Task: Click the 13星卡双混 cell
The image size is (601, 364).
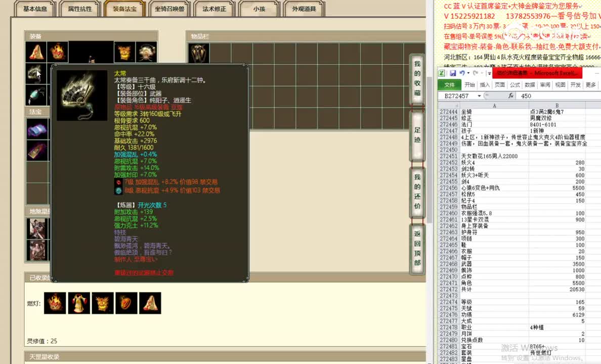Action: click(494, 219)
